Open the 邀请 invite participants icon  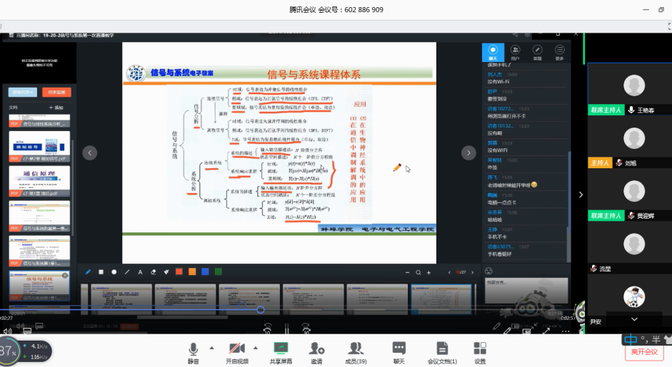317,353
